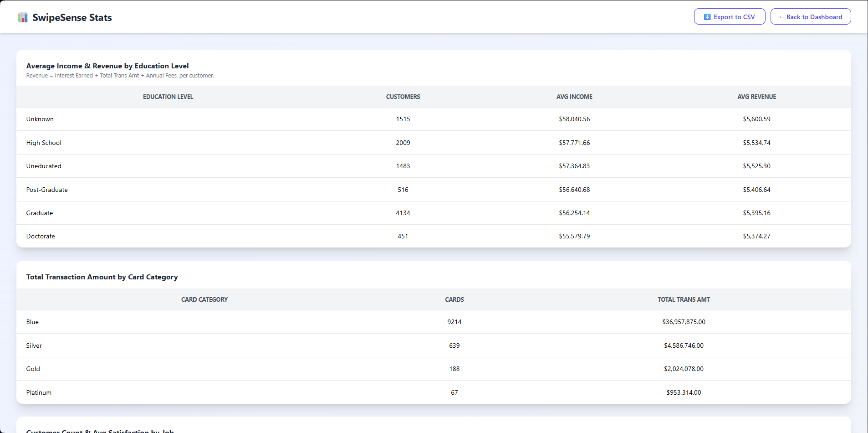Click customer count 1515
The width and height of the screenshot is (868, 433).
[x=403, y=119]
